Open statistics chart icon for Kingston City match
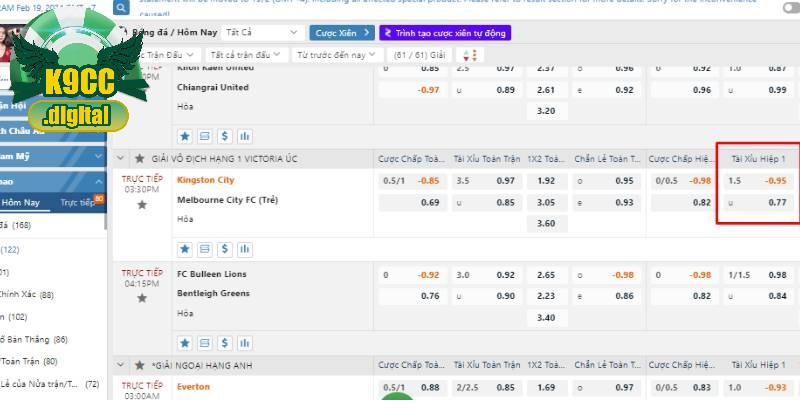800x409 pixels. (x=245, y=249)
